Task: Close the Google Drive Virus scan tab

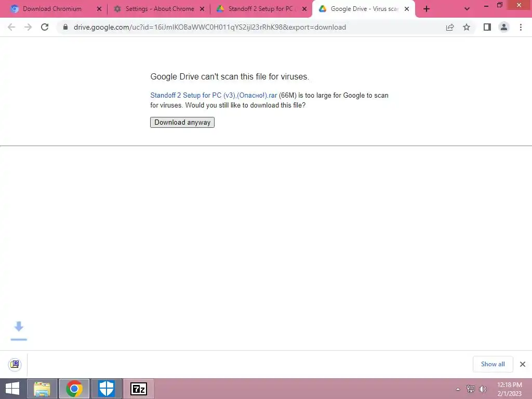Action: coord(407,9)
